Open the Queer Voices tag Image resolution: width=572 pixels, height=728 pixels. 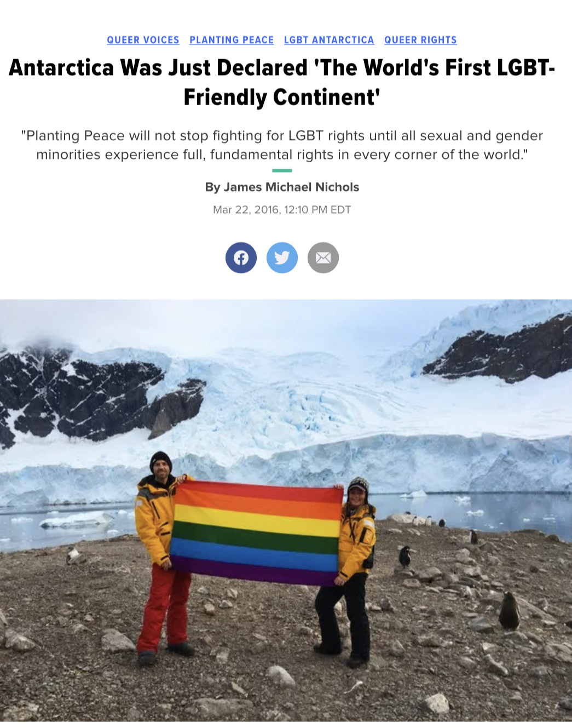coord(143,40)
